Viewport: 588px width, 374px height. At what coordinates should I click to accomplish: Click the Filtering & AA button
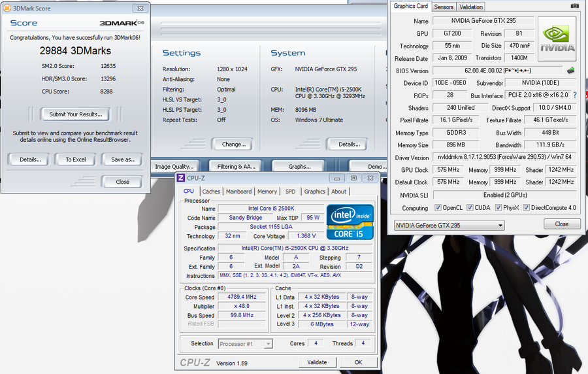(236, 166)
